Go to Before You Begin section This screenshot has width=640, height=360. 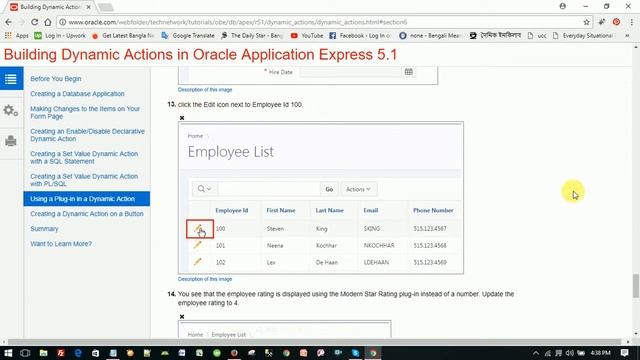pyautogui.click(x=56, y=79)
